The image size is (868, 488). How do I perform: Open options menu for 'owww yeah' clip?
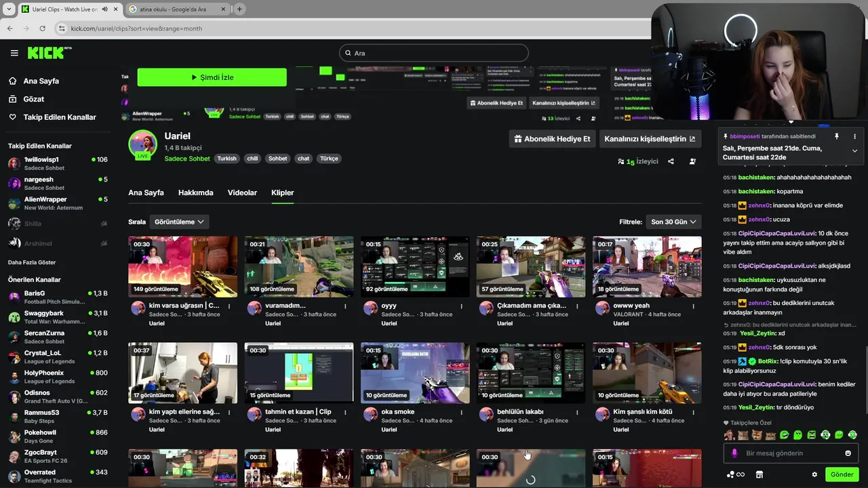coord(693,306)
